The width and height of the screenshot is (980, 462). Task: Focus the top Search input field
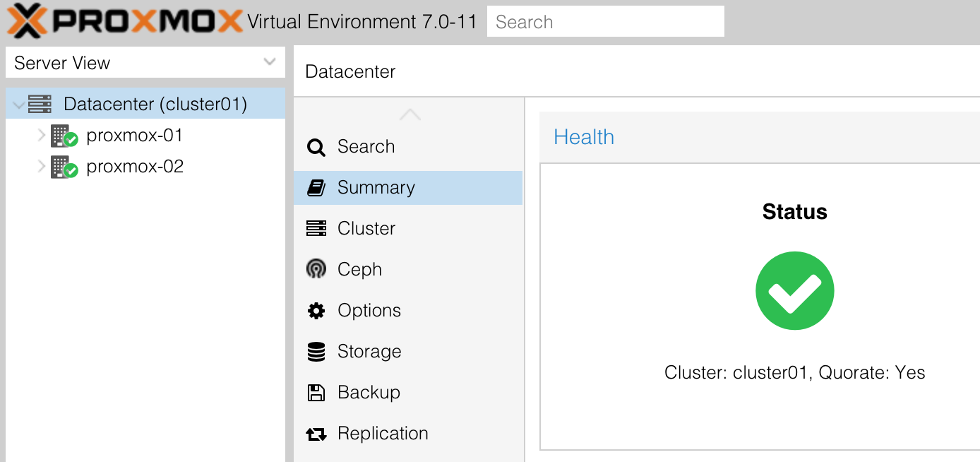tap(605, 22)
